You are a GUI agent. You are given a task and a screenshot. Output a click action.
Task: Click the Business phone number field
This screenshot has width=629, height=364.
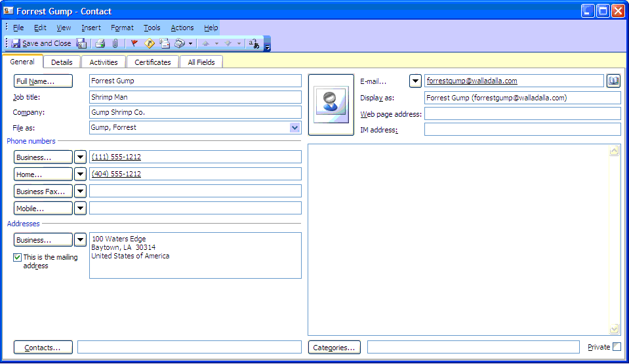pyautogui.click(x=195, y=157)
